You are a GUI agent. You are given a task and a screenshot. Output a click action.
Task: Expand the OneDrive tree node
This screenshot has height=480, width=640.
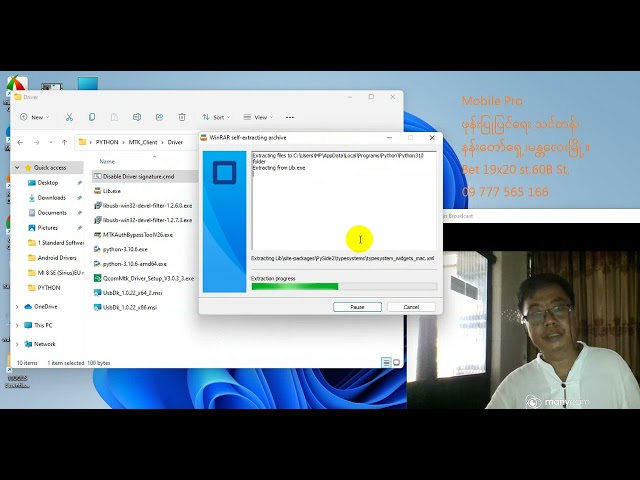tap(17, 307)
